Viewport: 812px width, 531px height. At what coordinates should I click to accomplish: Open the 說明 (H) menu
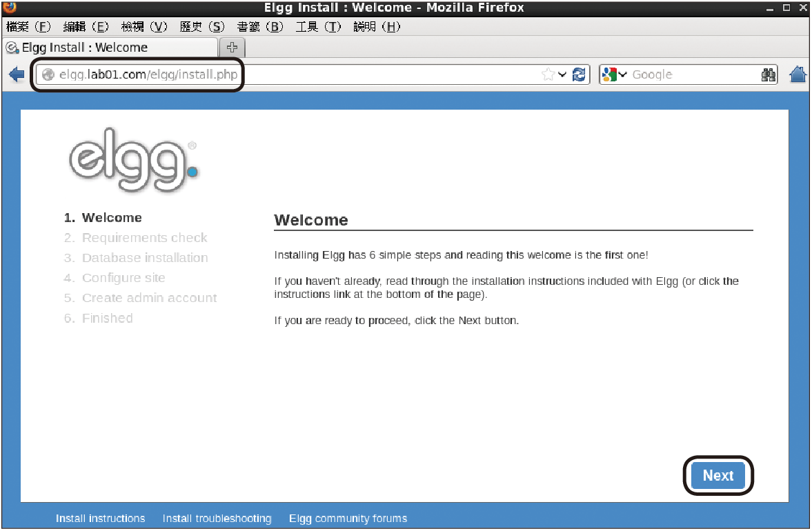coord(377,27)
